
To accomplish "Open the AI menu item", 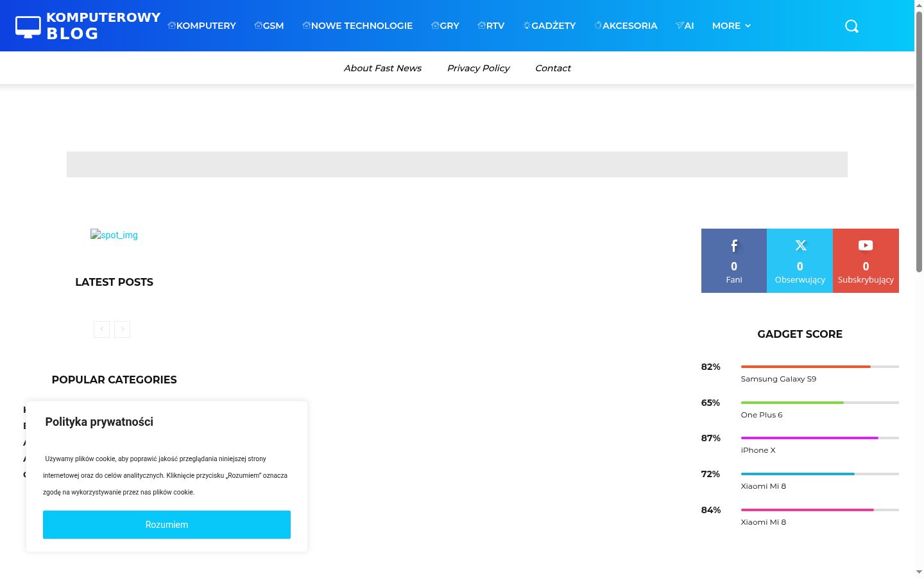I will point(685,26).
